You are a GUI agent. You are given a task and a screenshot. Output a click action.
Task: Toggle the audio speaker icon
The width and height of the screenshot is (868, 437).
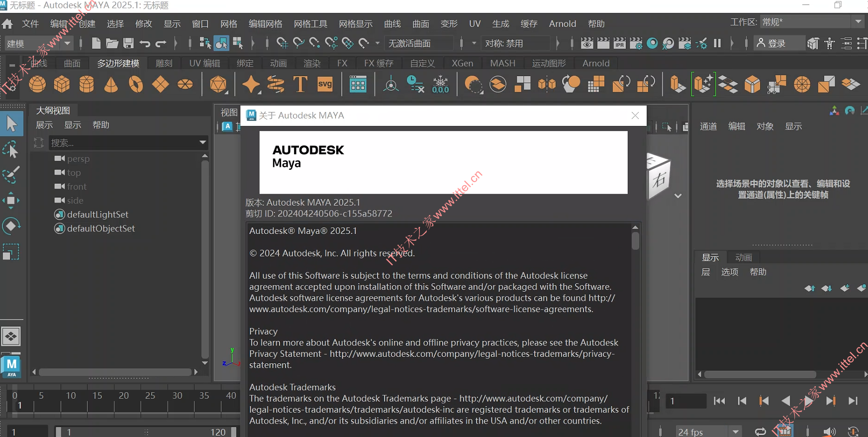pos(829,432)
